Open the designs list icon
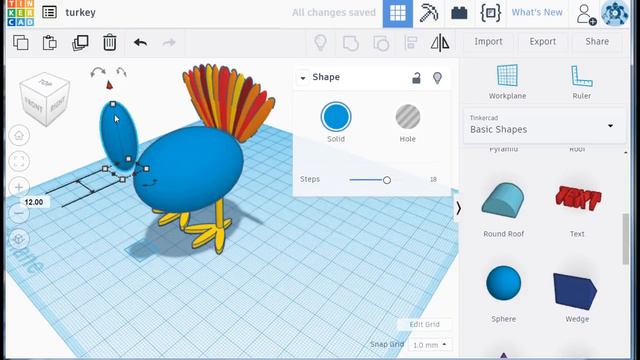This screenshot has width=640, height=360. 49,12
